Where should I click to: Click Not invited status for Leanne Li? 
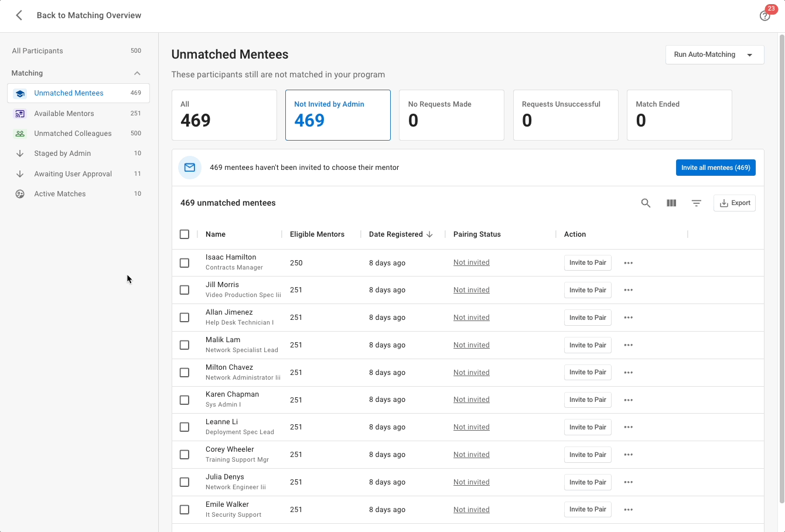tap(472, 427)
